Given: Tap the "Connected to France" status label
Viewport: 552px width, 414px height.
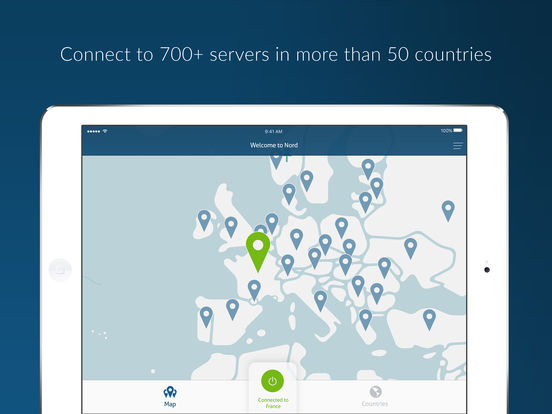Looking at the screenshot, I should 273,403.
